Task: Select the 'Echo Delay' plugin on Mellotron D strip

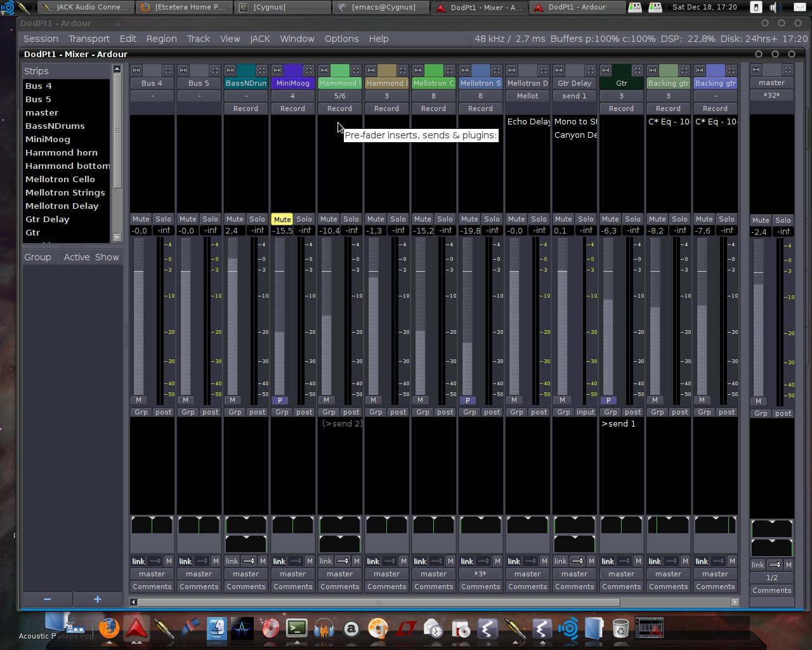Action: 528,121
